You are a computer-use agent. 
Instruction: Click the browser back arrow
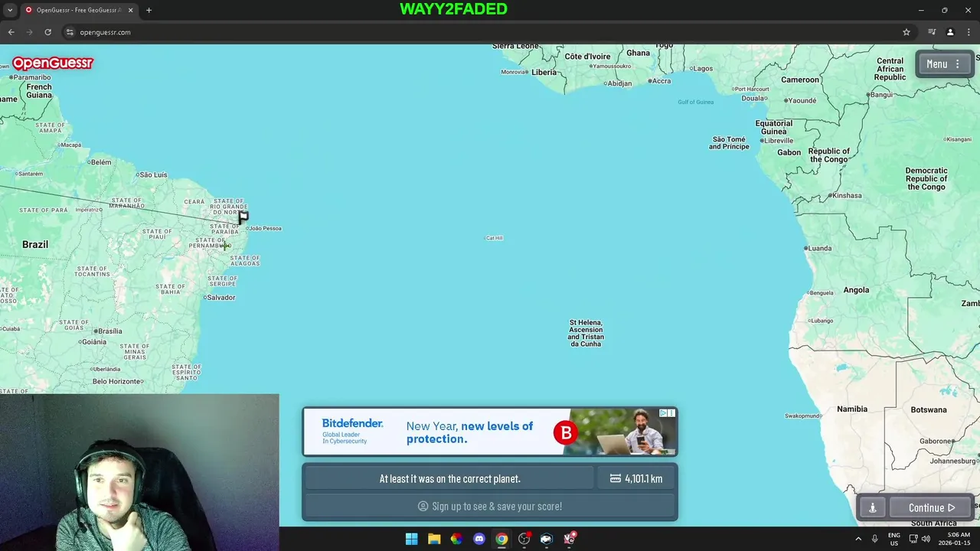click(x=11, y=32)
